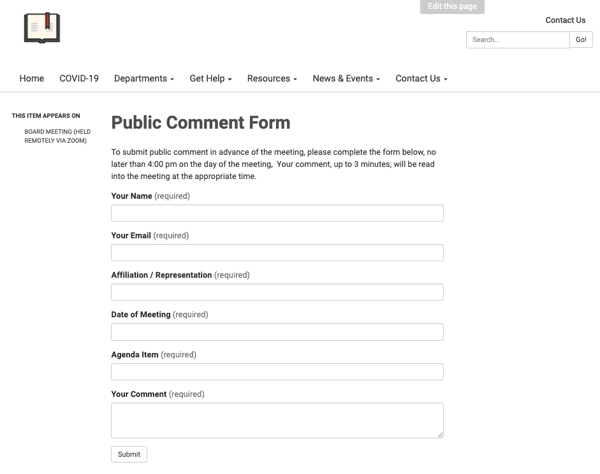Open the COVID-19 page
600x474 pixels.
(79, 78)
